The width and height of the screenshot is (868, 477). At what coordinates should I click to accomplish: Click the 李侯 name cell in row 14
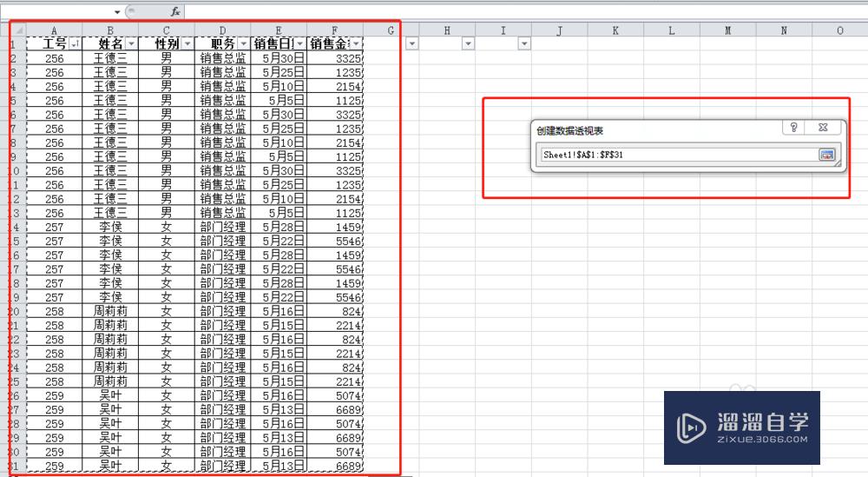110,227
